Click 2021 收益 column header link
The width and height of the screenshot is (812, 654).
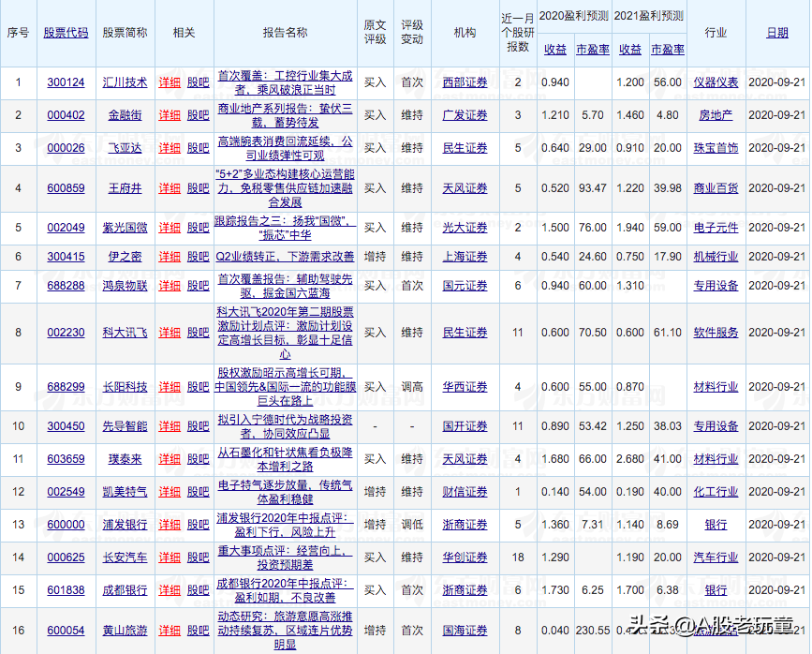630,50
